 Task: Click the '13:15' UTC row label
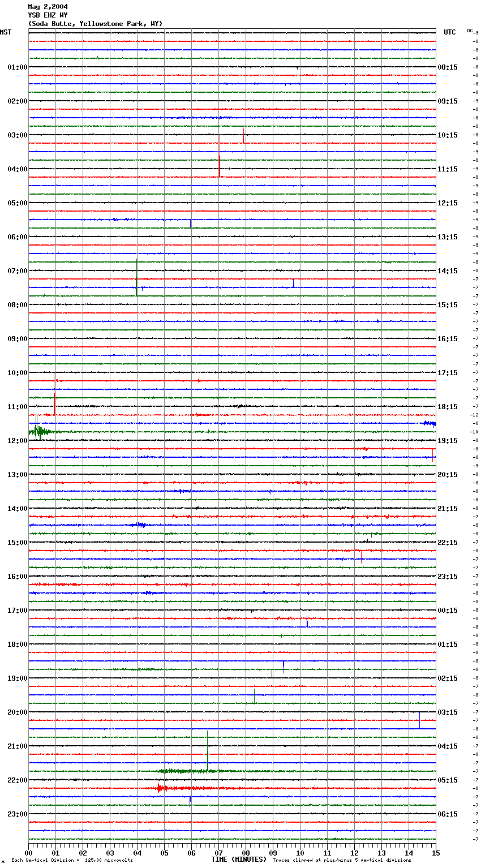448,237
